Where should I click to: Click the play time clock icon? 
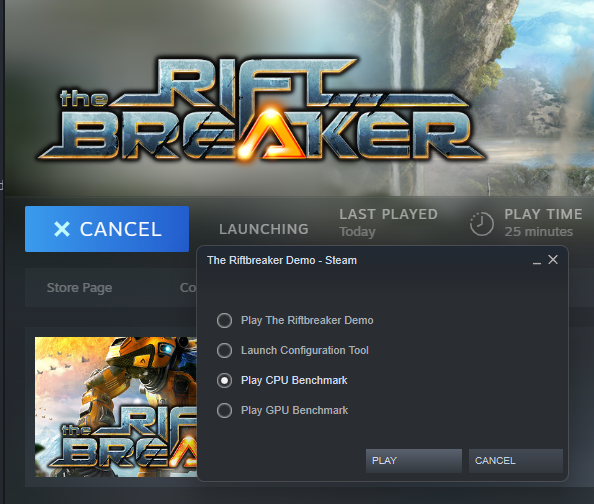point(481,224)
